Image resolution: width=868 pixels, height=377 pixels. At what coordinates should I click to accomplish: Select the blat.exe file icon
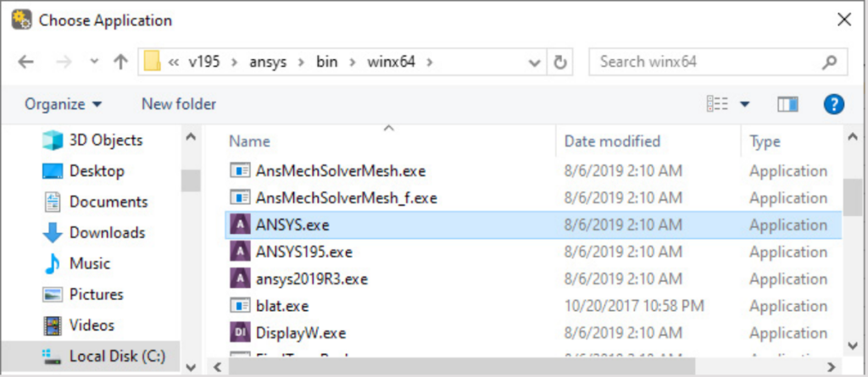(240, 306)
